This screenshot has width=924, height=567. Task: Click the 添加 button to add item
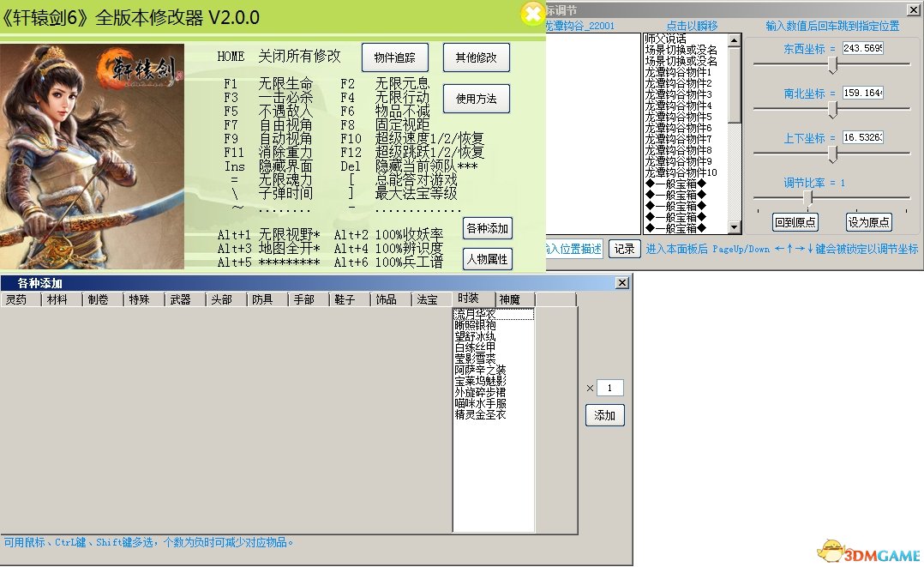[604, 415]
